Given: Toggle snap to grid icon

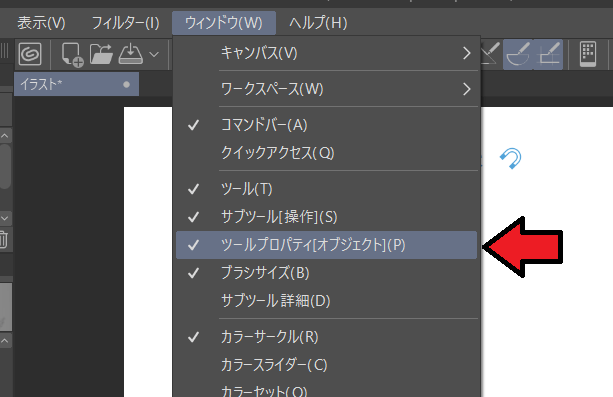Looking at the screenshot, I should [548, 54].
